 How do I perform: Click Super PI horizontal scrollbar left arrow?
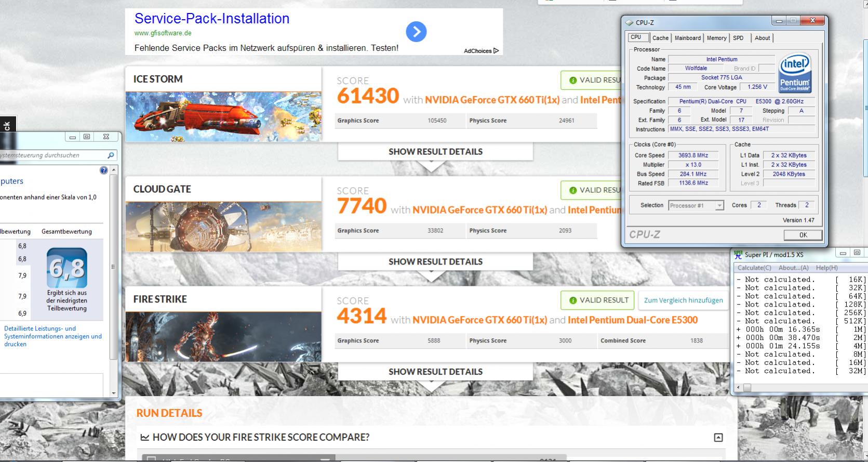click(739, 387)
